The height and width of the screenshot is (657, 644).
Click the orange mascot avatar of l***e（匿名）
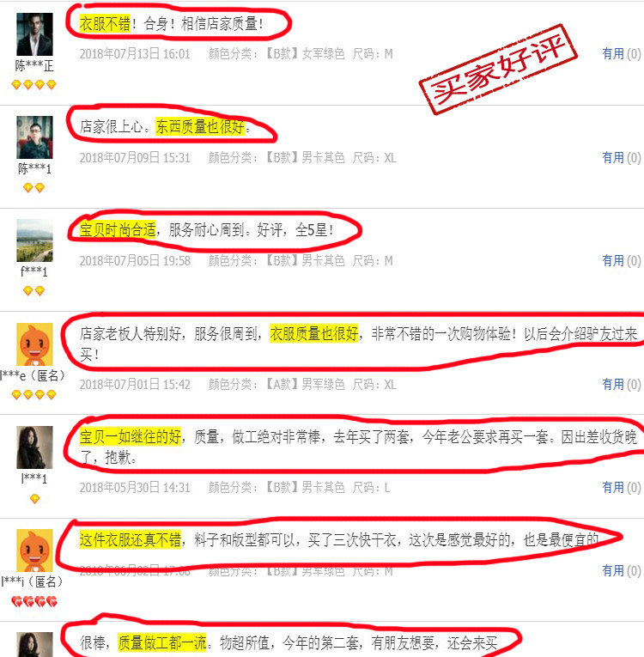(x=34, y=344)
